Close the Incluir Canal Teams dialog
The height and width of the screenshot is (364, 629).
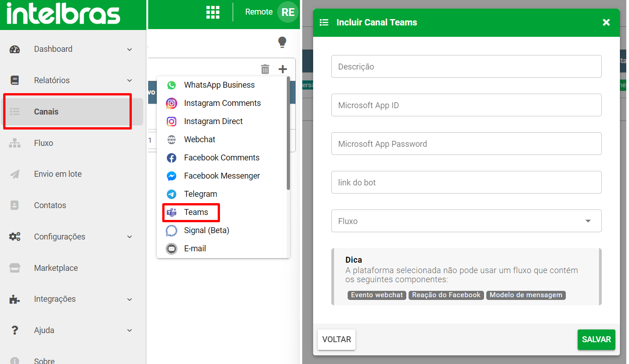(x=606, y=22)
